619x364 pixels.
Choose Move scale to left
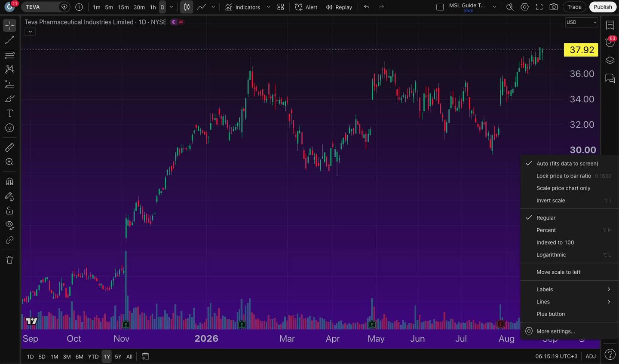coord(570,272)
